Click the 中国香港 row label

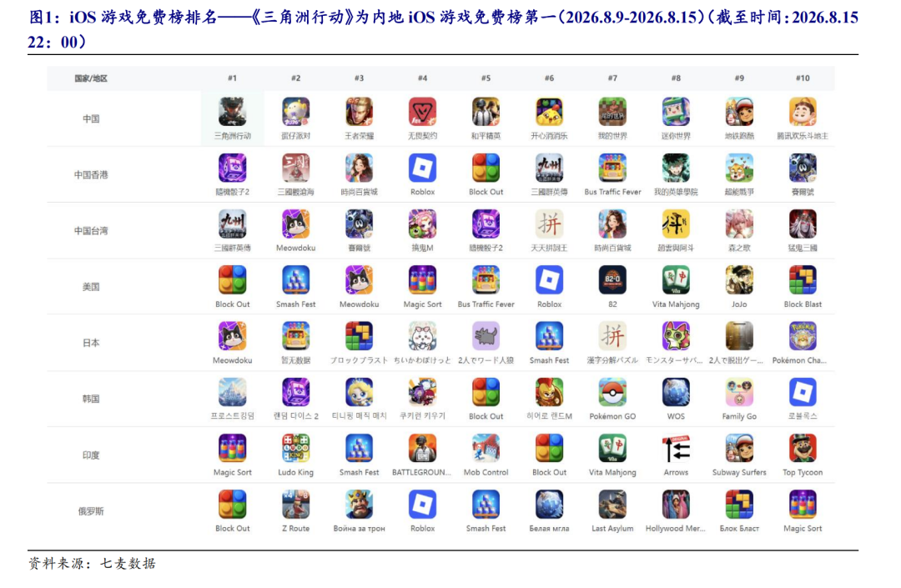(91, 174)
